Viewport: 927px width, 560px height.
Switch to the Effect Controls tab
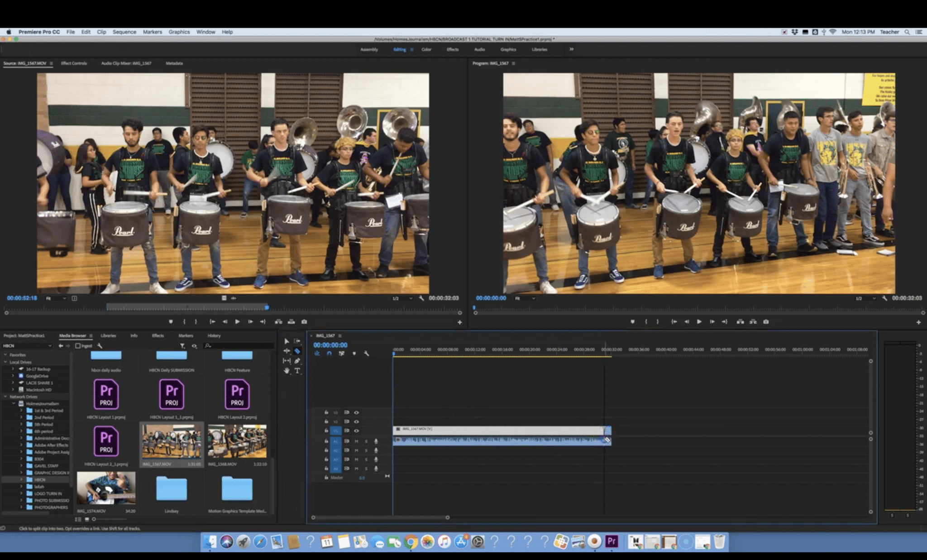74,63
